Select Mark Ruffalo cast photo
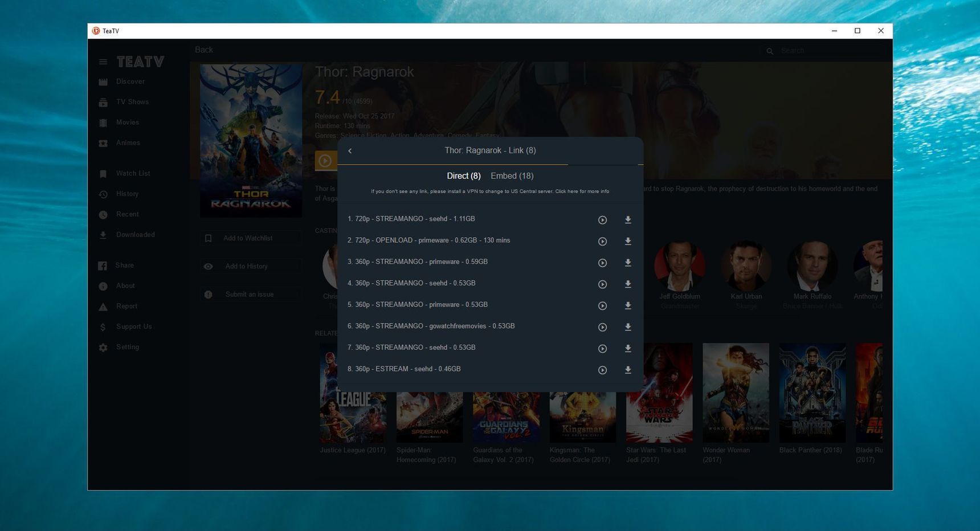Image resolution: width=980 pixels, height=531 pixels. pyautogui.click(x=812, y=266)
